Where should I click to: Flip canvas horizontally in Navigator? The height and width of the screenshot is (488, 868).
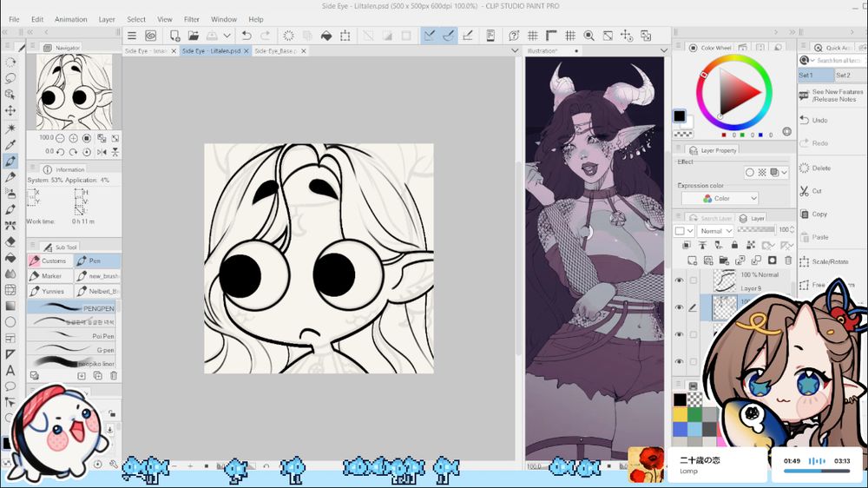pyautogui.click(x=102, y=152)
